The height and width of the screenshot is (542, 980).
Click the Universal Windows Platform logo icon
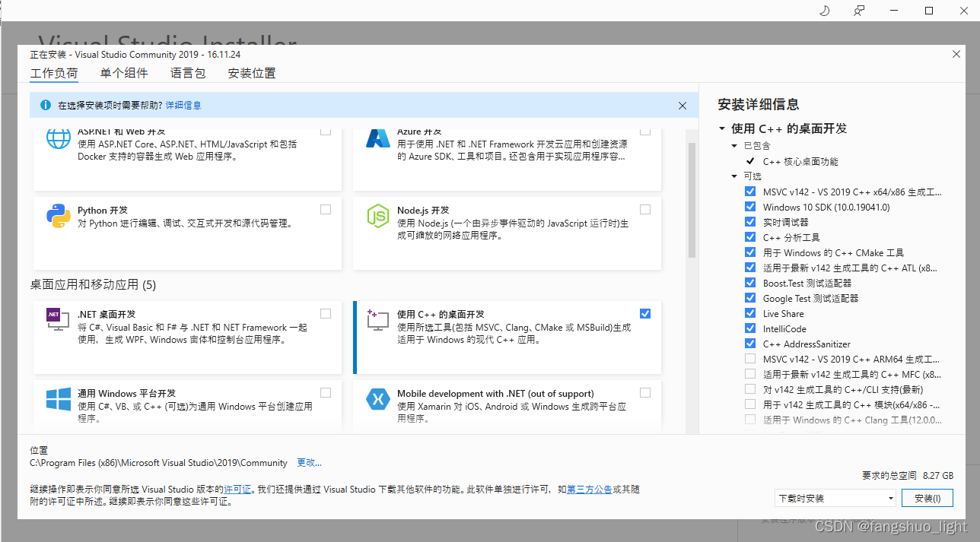pos(59,399)
